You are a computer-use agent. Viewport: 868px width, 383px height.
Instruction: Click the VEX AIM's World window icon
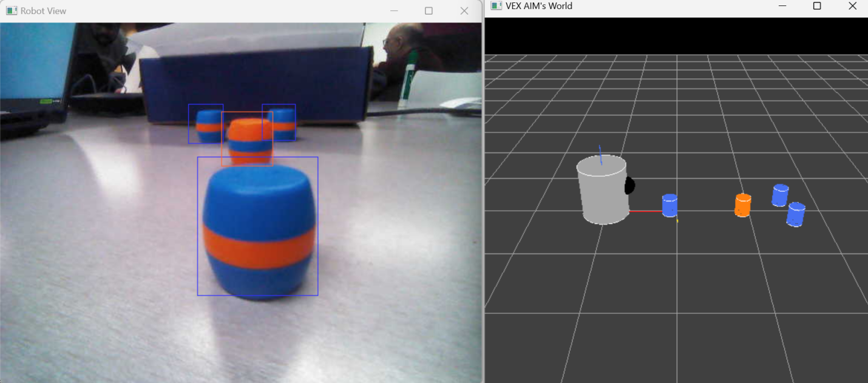[497, 6]
